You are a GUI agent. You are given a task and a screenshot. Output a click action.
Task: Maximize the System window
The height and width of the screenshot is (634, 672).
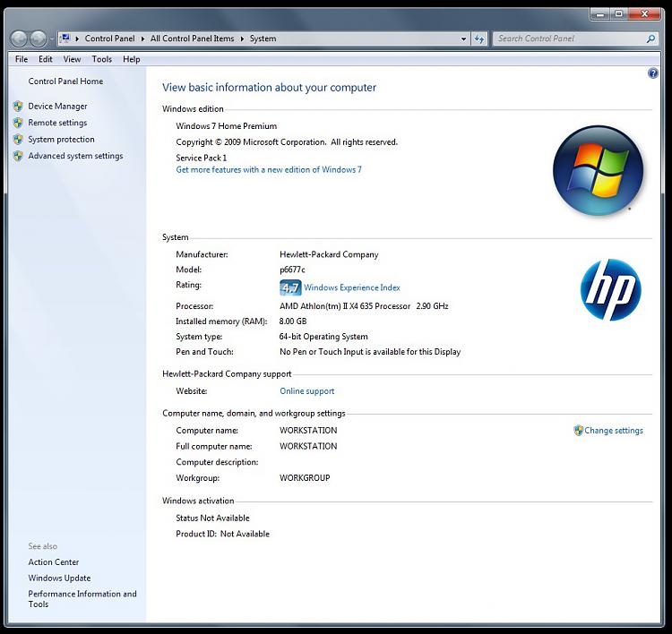619,14
